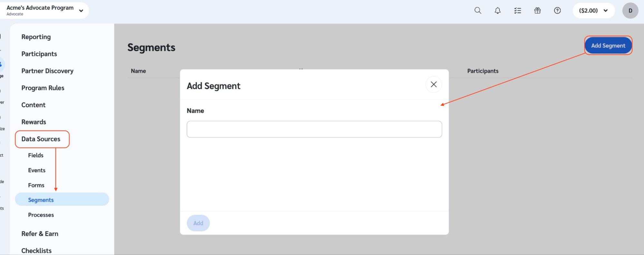Open Processes under Data Sources
The image size is (644, 255).
(41, 215)
